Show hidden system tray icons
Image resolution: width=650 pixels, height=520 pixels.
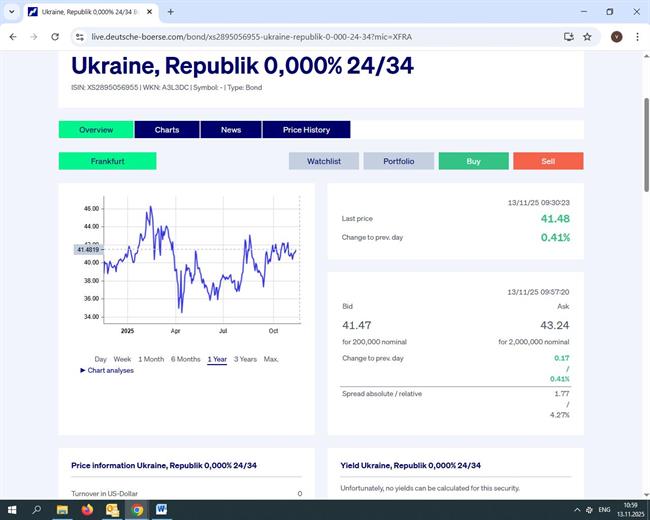577,509
